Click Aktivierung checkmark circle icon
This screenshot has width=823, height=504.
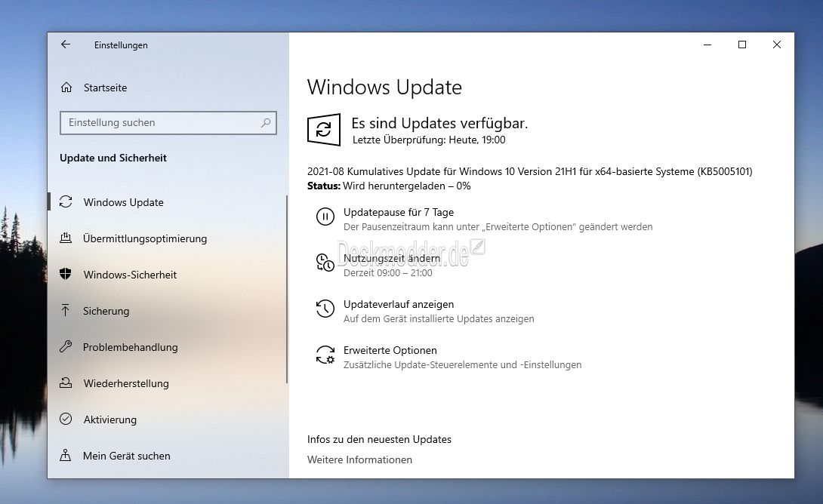tap(66, 419)
